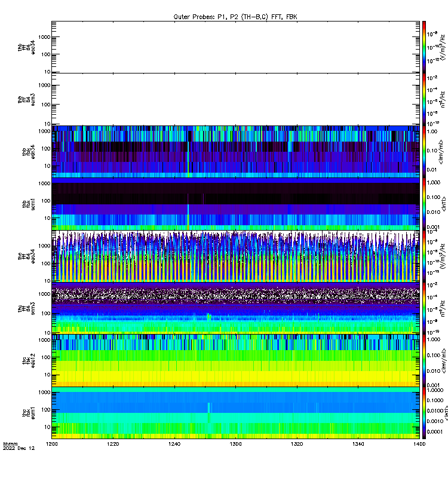Click the '1300' time axis label
448x478 pixels.
coord(235,444)
